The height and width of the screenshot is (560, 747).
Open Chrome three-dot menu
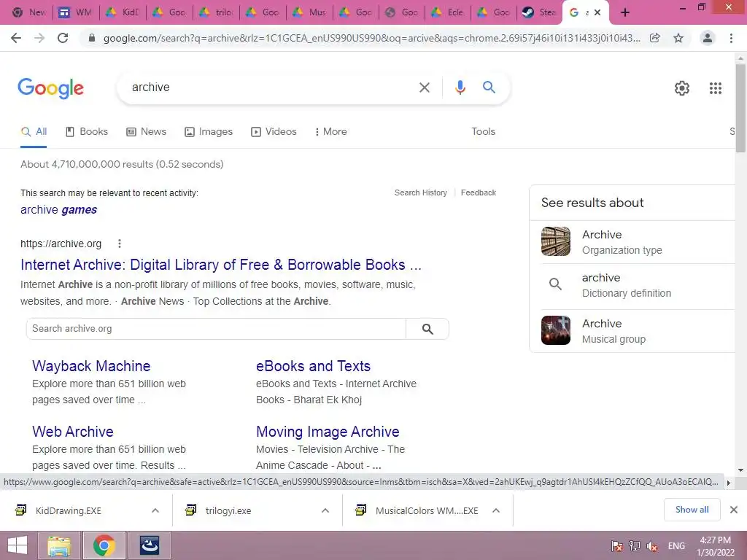[731, 38]
